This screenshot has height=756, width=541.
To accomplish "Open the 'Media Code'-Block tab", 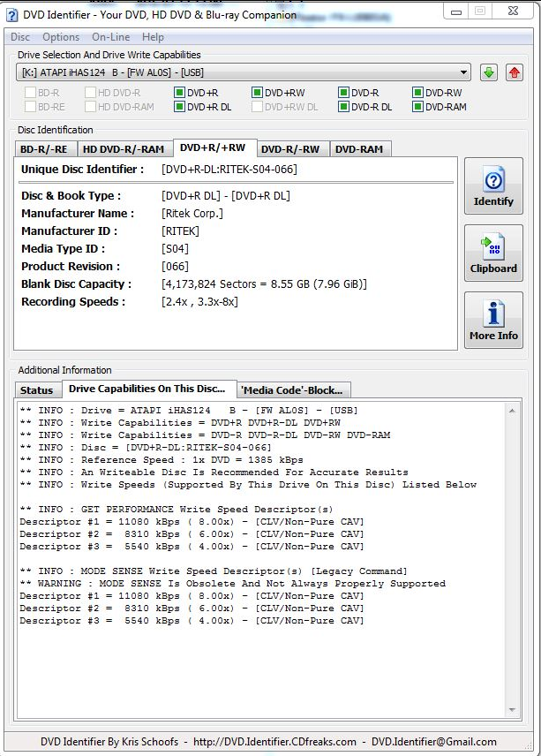I will pos(293,390).
